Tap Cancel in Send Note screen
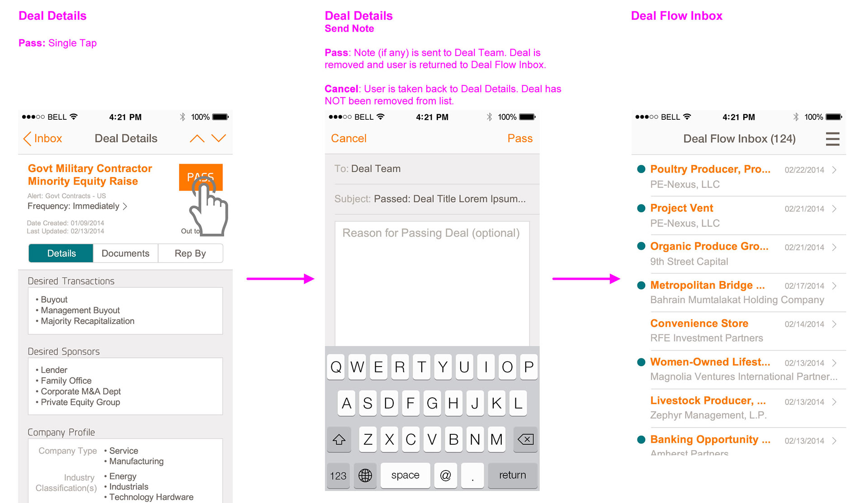This screenshot has width=868, height=503. tap(349, 139)
